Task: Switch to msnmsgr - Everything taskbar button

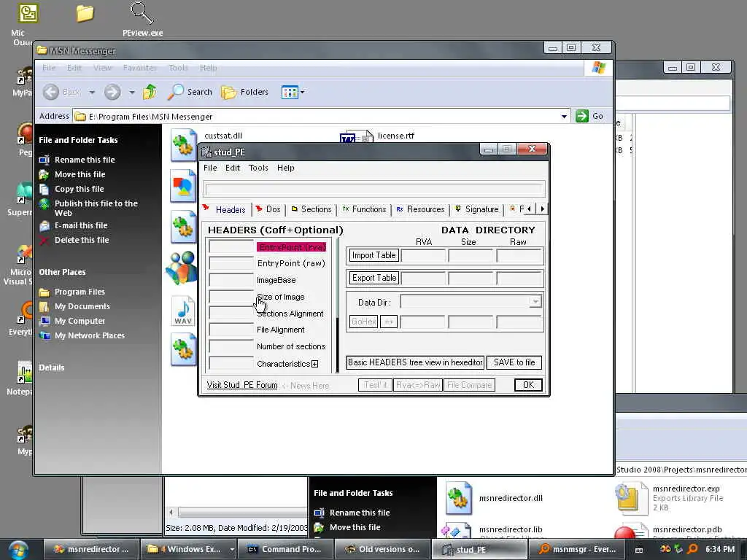Action: pos(576,549)
